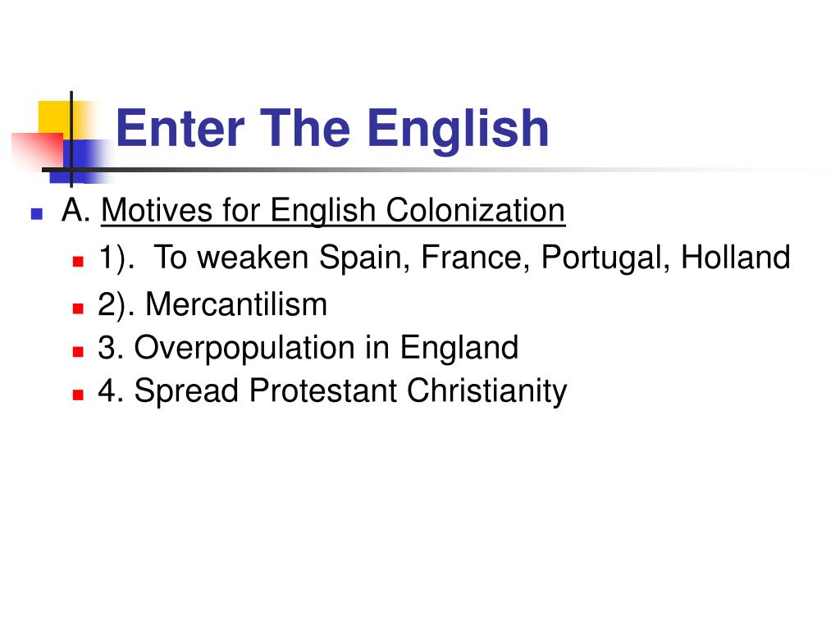This screenshot has width=840, height=630.
Task: Select the text 2). Mercantilism
Action: point(212,305)
